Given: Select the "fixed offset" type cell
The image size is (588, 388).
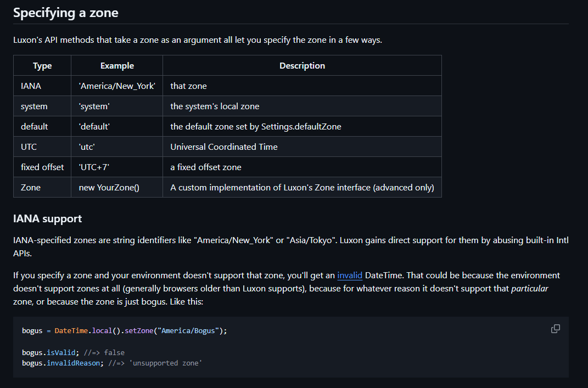Looking at the screenshot, I should 42,167.
